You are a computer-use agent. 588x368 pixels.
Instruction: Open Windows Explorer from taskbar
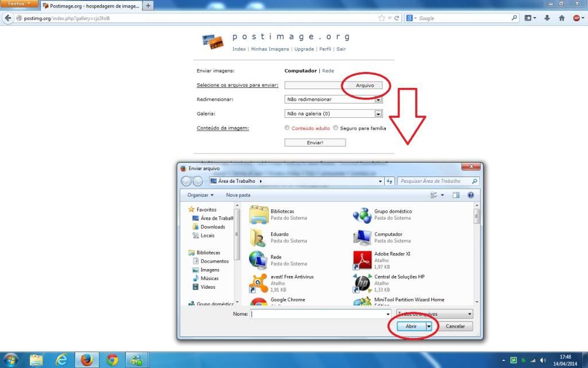point(36,360)
